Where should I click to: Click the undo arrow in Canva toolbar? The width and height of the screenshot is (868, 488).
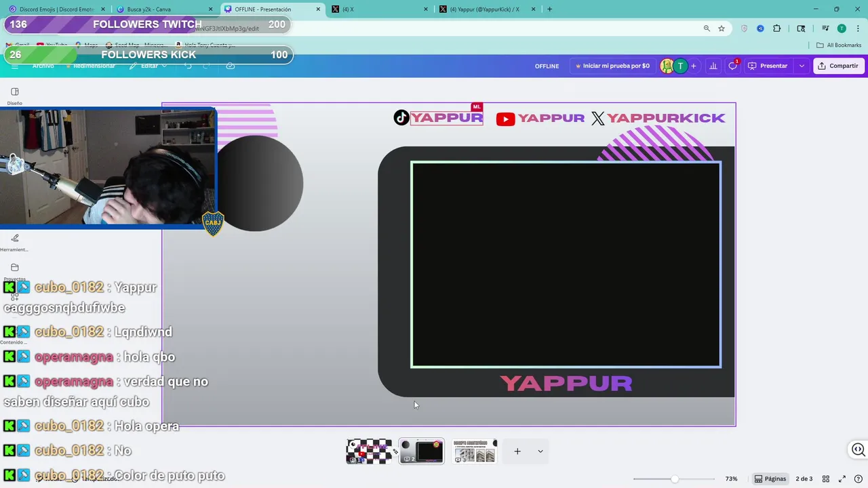point(188,66)
